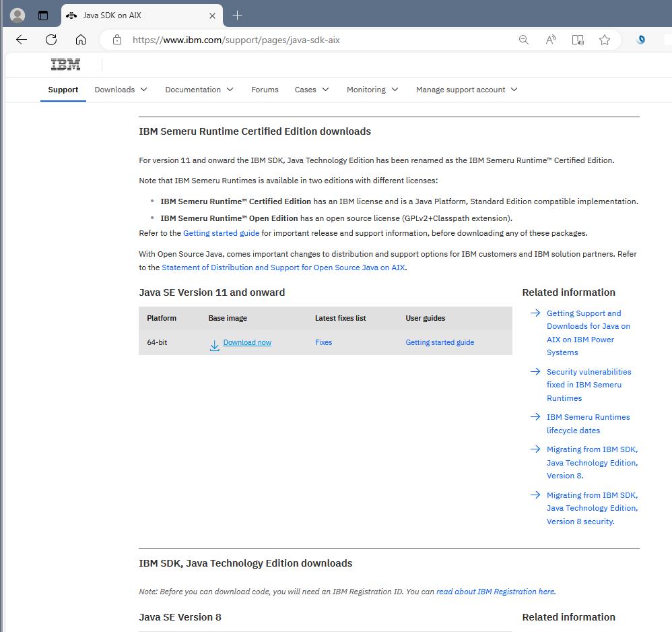Click arrow icon next to Getting Support and Downloads

point(535,313)
